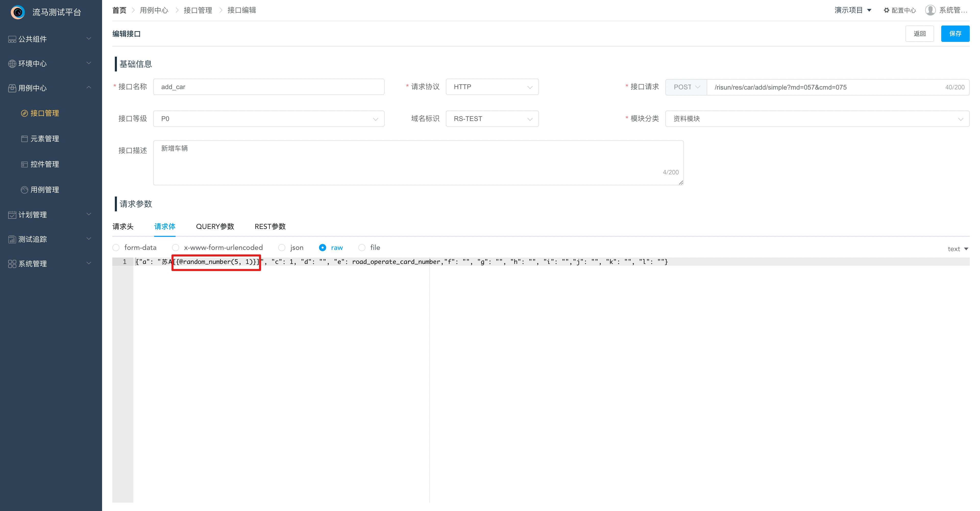Switch to the 请求头 tab
Screen dimensions: 980x511
122,226
